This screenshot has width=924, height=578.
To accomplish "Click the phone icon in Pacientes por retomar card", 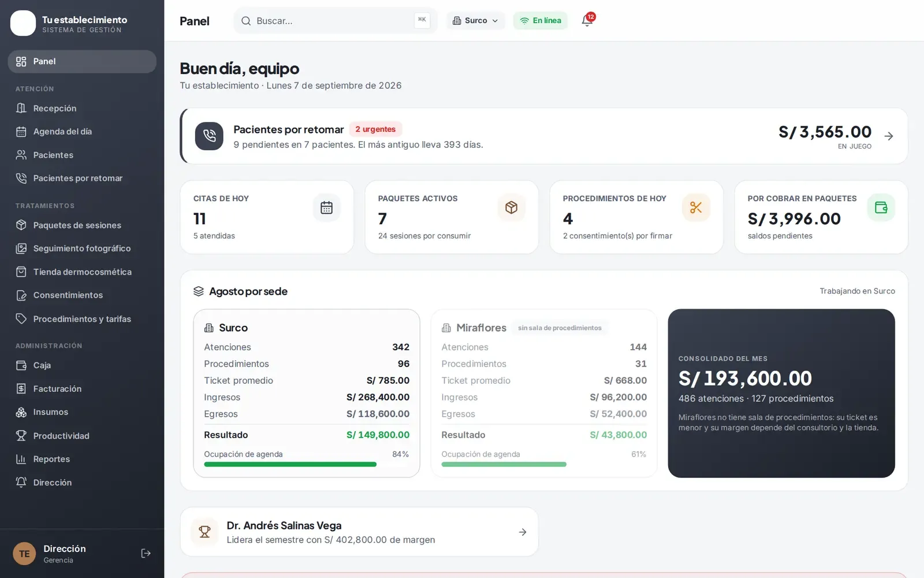I will [209, 136].
